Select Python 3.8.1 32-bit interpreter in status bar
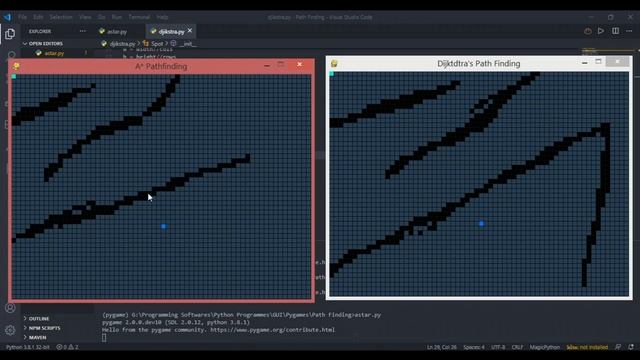640x360 pixels. tap(27, 347)
